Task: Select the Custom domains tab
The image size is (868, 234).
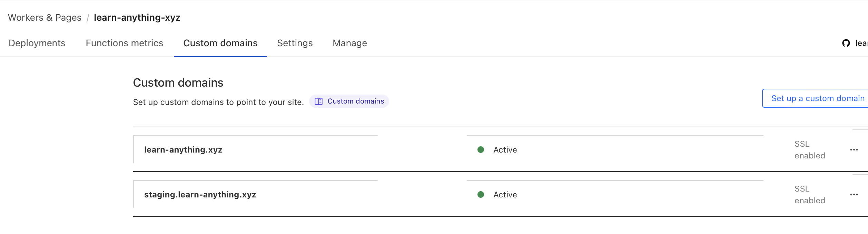Action: [x=220, y=43]
